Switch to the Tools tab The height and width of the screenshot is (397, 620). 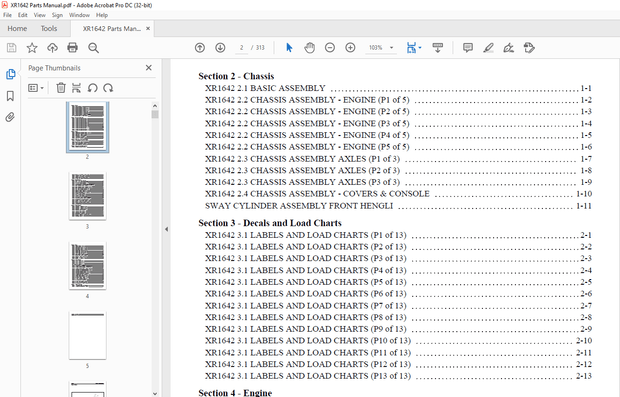click(49, 28)
